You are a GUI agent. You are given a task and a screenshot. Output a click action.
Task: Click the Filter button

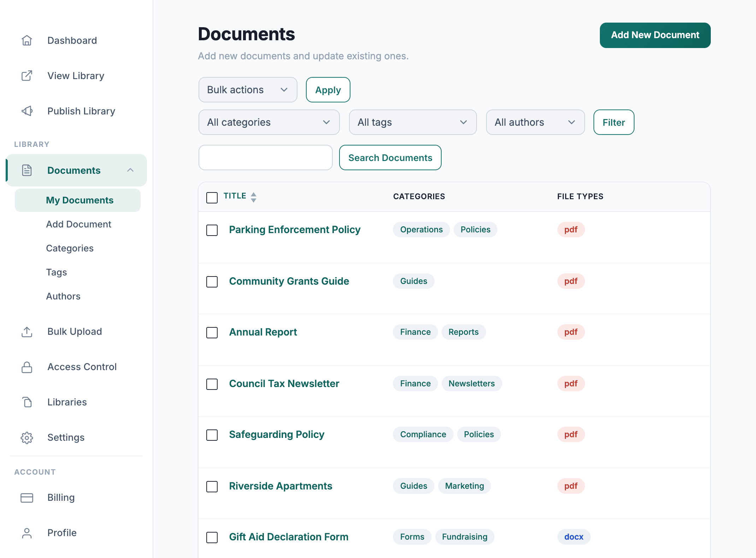click(614, 122)
